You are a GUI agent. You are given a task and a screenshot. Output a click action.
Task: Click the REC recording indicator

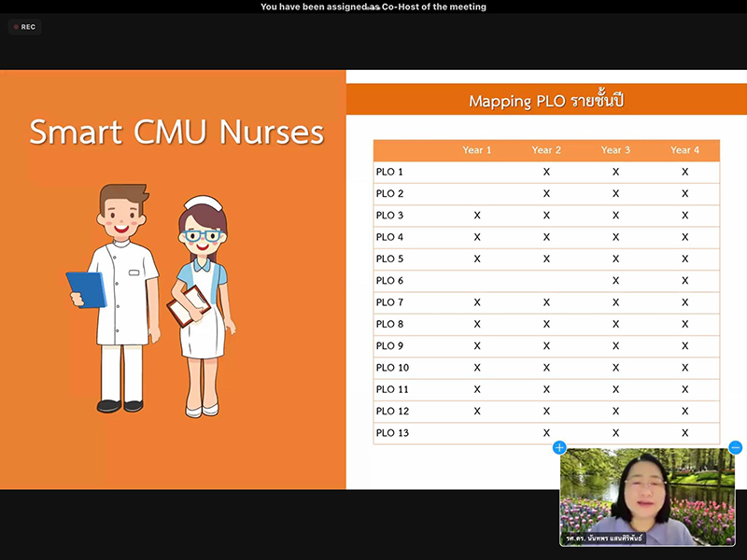click(x=25, y=27)
